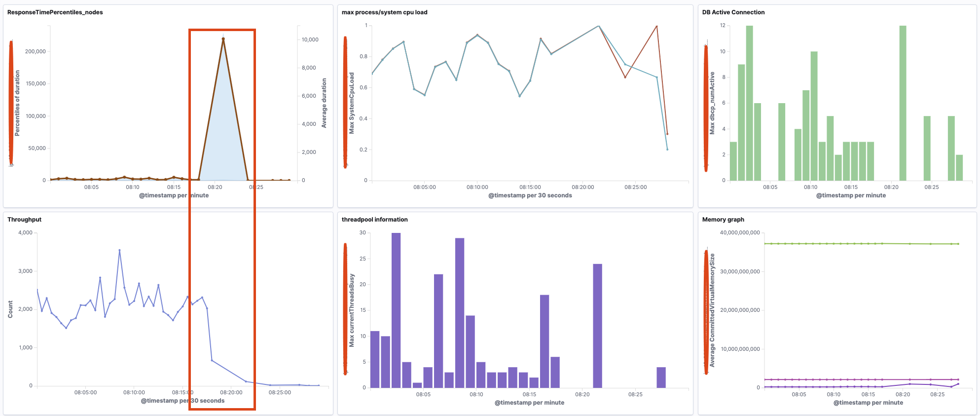Click the 40,000,000,000 tick in Memory graph
Screen dimensions: 980x416
tap(740, 232)
